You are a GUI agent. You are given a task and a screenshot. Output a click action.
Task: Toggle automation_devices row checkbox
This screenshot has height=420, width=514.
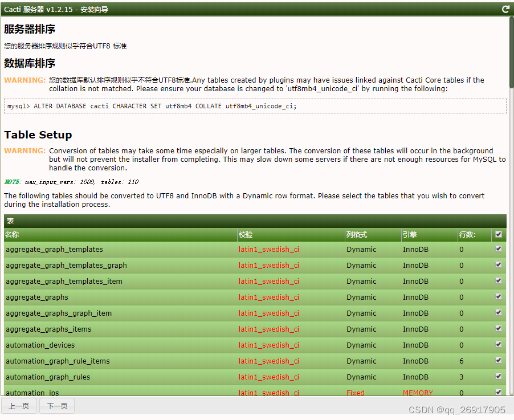pyautogui.click(x=499, y=345)
